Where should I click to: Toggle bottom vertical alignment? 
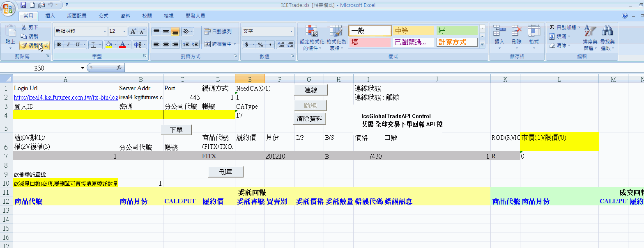[x=175, y=31]
